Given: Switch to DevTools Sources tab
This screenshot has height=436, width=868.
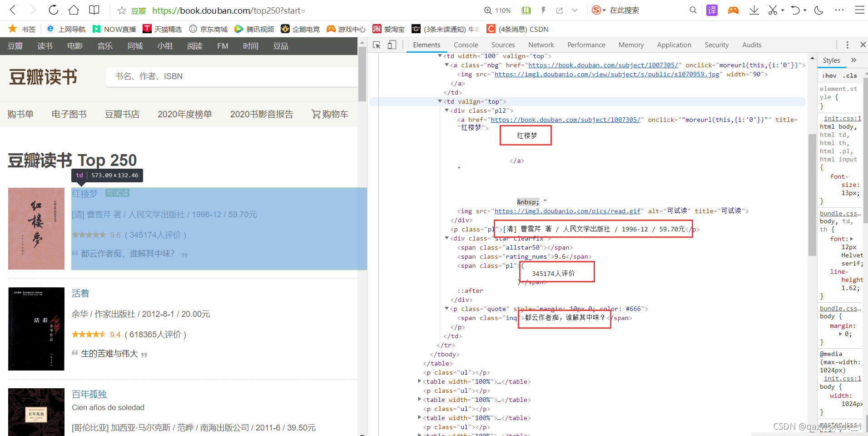Looking at the screenshot, I should (503, 45).
